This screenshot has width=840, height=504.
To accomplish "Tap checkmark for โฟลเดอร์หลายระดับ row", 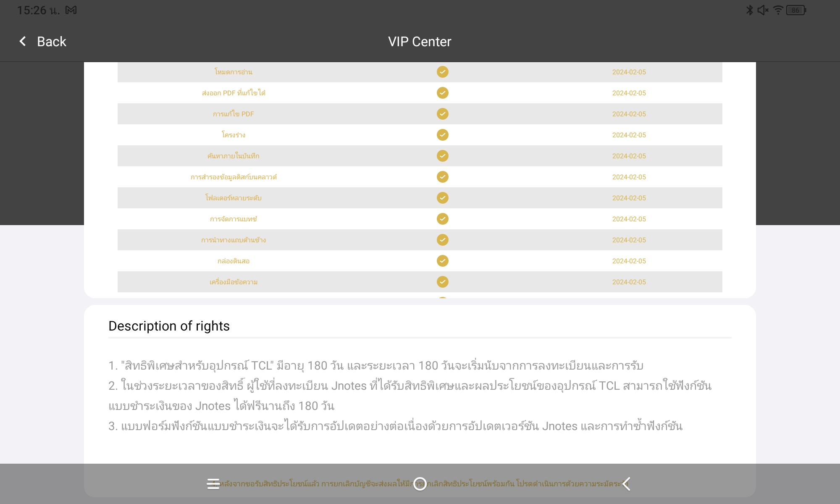I will tap(443, 198).
